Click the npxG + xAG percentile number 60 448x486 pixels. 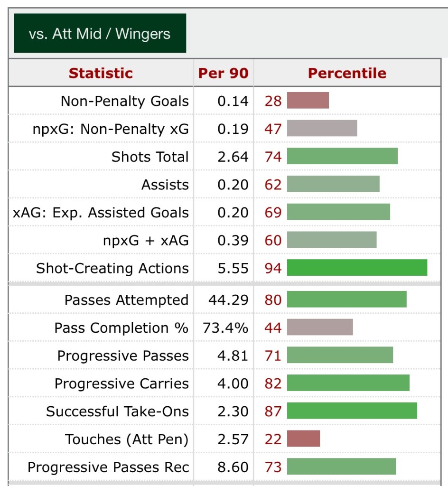pos(273,241)
